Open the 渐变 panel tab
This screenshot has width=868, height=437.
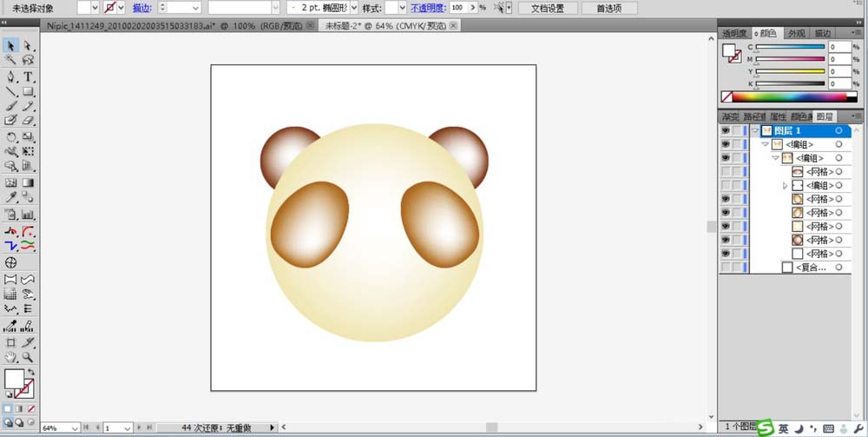(730, 117)
